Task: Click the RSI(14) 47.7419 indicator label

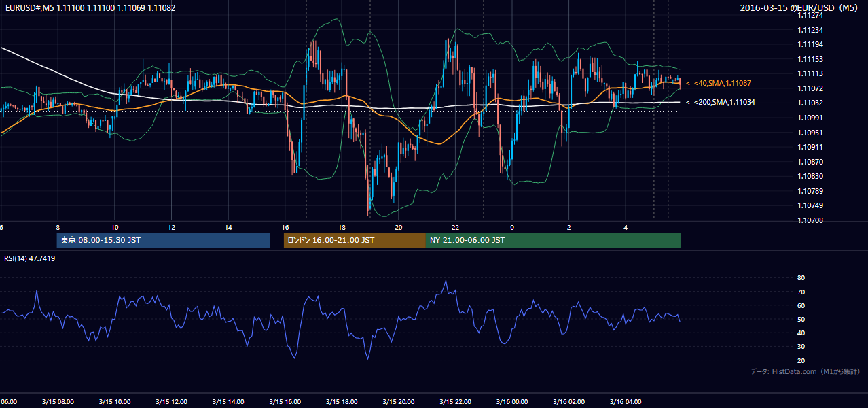Action: (x=30, y=258)
